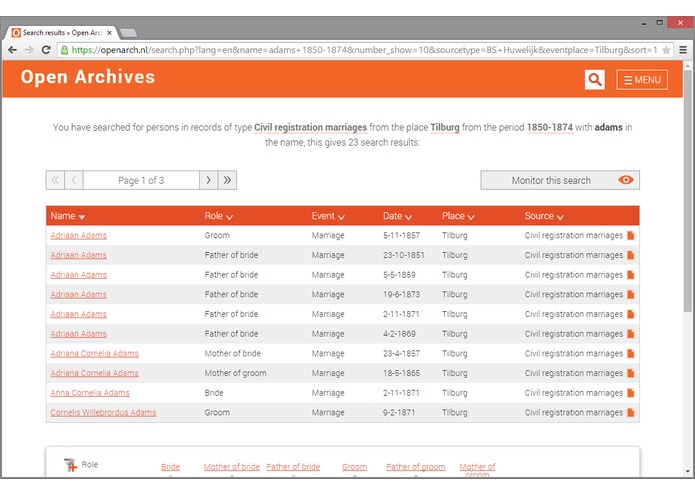Click document icon for 4-2-1869 row
Image resolution: width=695 pixels, height=494 pixels.
[631, 334]
